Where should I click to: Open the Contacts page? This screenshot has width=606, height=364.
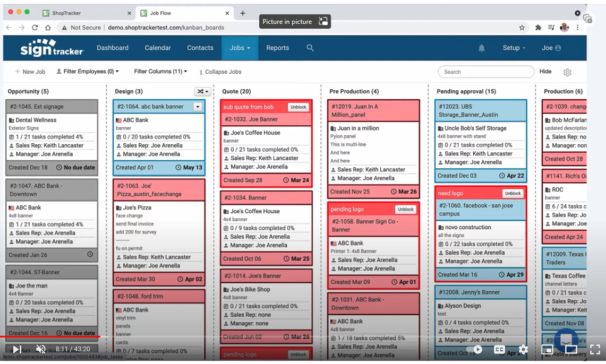[200, 48]
